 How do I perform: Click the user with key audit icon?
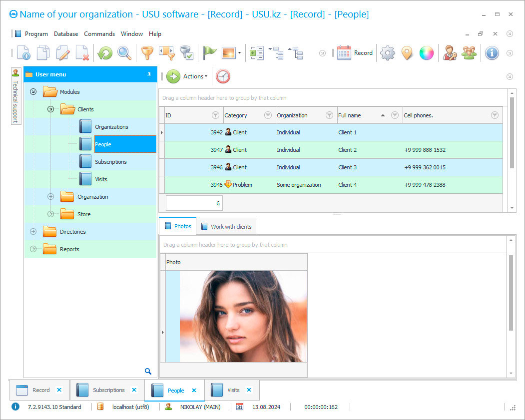[x=449, y=52]
